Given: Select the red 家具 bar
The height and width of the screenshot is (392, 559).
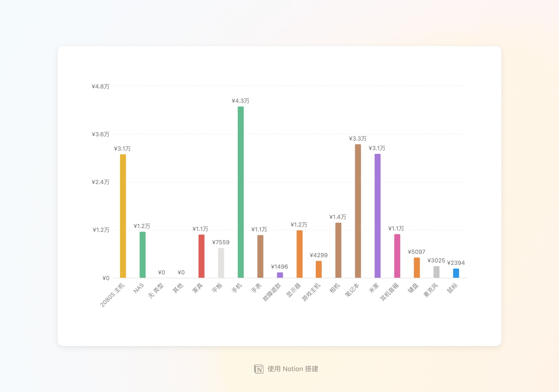Looking at the screenshot, I should (201, 256).
